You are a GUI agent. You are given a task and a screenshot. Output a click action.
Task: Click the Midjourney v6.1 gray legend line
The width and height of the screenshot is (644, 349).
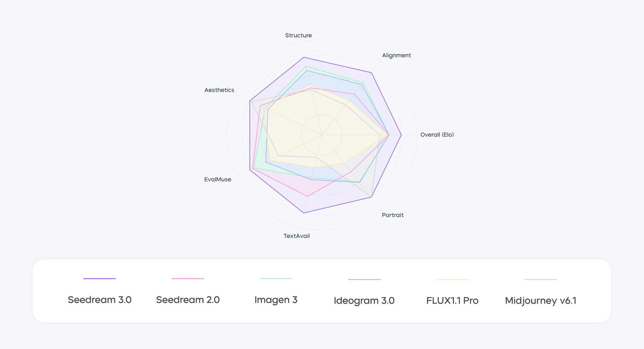pyautogui.click(x=541, y=279)
